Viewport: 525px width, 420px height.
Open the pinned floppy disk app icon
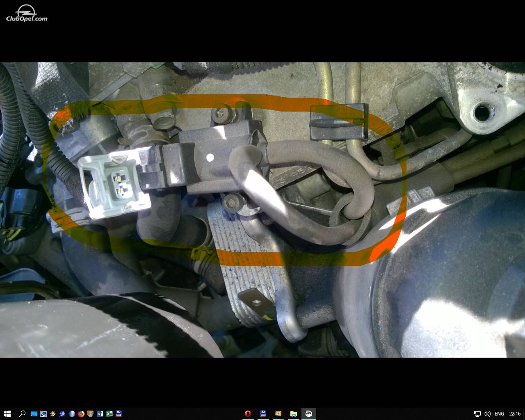point(119,414)
